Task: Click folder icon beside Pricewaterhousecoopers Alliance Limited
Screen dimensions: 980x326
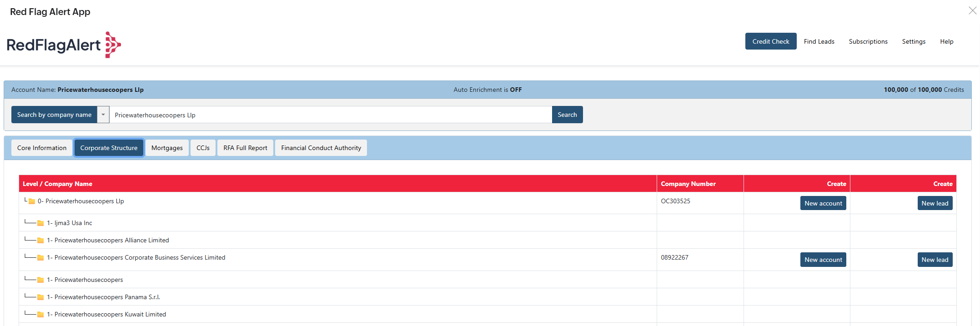Action: pyautogui.click(x=40, y=241)
